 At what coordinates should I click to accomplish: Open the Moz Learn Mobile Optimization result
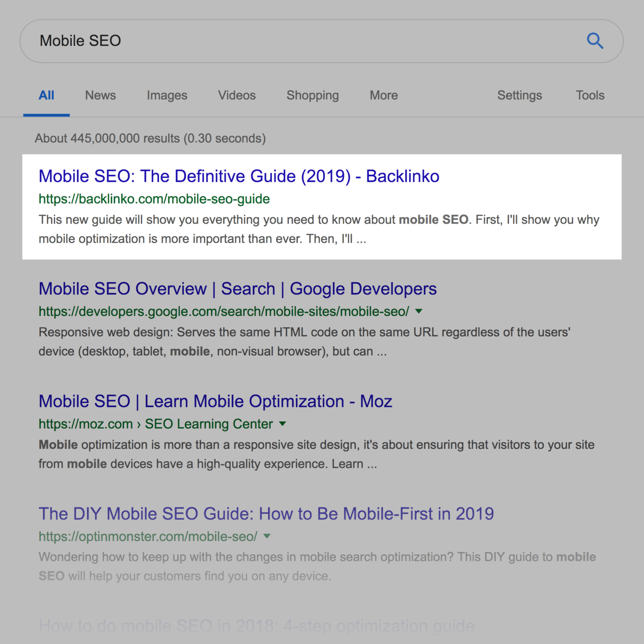click(x=215, y=401)
